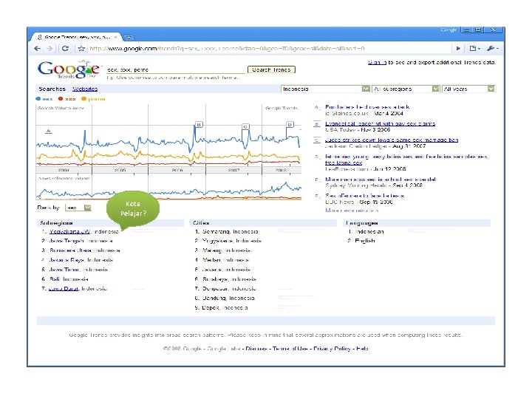Click Jawa Tengah, Indonesia subregion
Viewport: 532px width, 399px height.
click(x=81, y=241)
